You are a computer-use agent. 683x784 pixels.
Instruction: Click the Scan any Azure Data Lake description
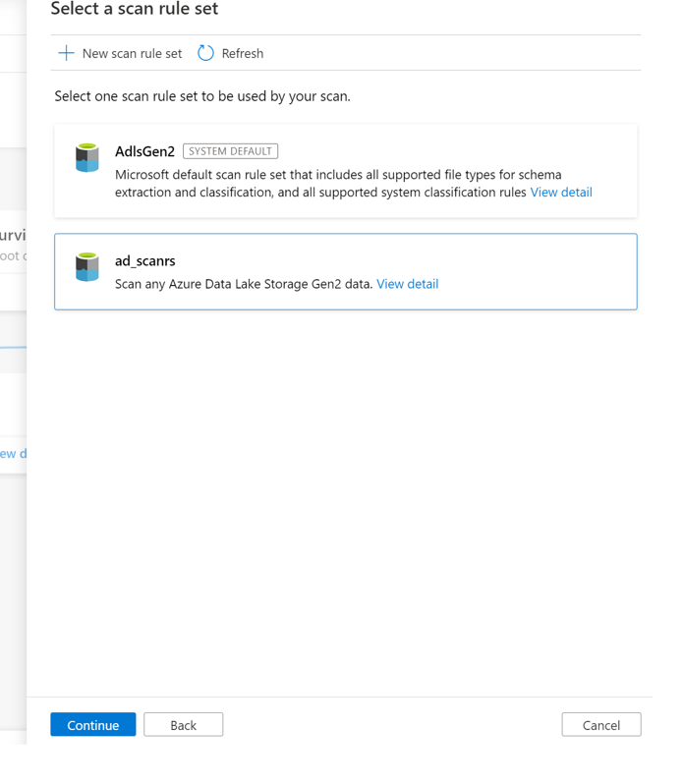(244, 284)
